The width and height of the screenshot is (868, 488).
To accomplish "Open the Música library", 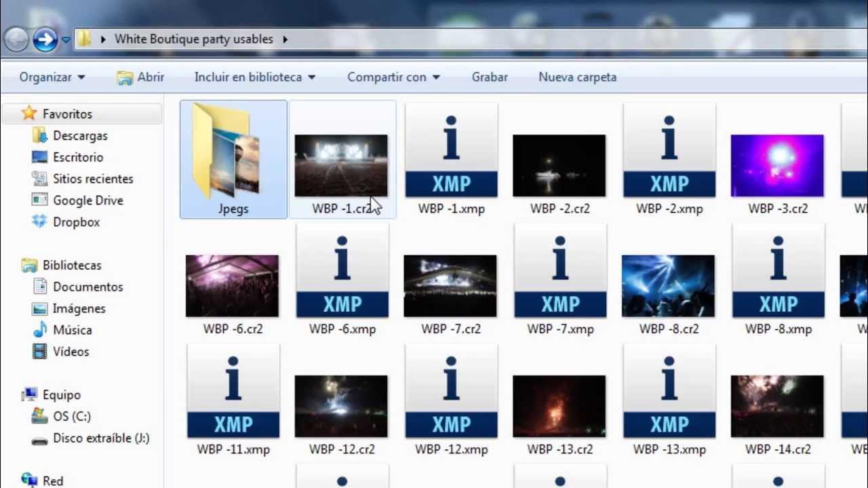I will (x=72, y=330).
